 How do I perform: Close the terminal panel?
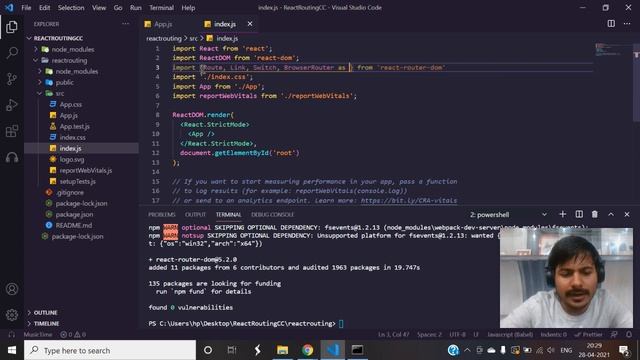point(627,214)
